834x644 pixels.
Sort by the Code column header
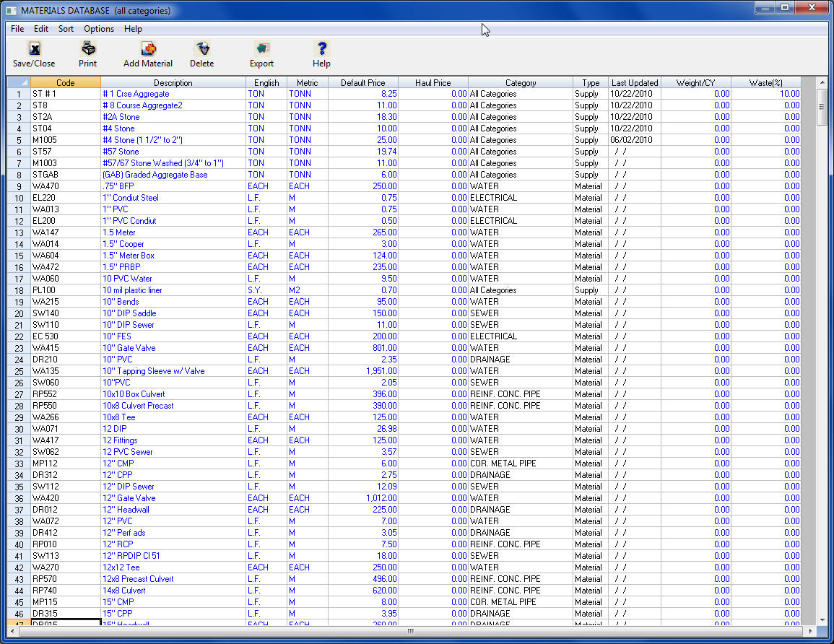point(66,82)
